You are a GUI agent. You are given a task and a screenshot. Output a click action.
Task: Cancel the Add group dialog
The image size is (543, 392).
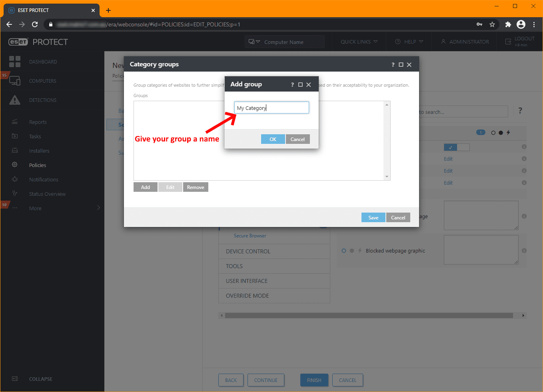pos(297,139)
